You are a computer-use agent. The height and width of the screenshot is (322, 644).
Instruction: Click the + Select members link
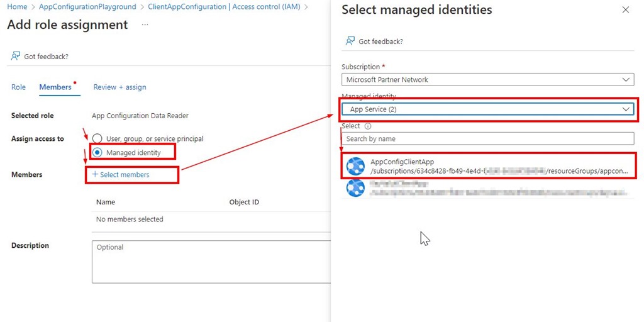(x=120, y=174)
